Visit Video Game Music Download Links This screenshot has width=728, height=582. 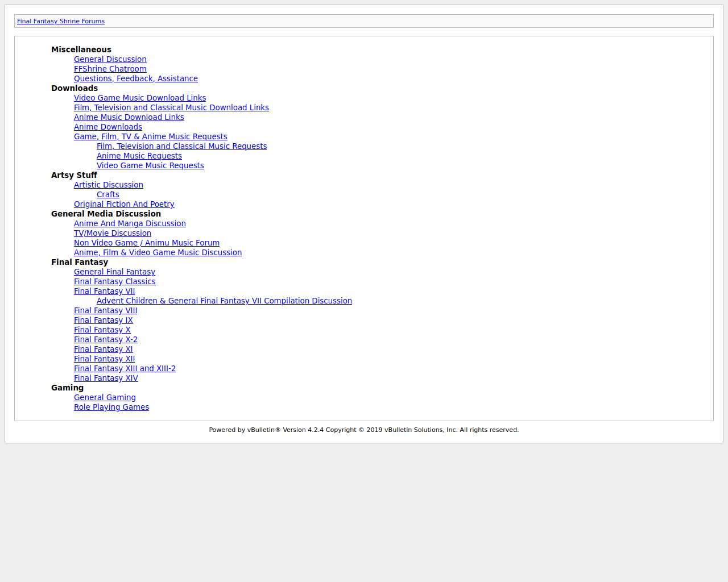(x=140, y=98)
